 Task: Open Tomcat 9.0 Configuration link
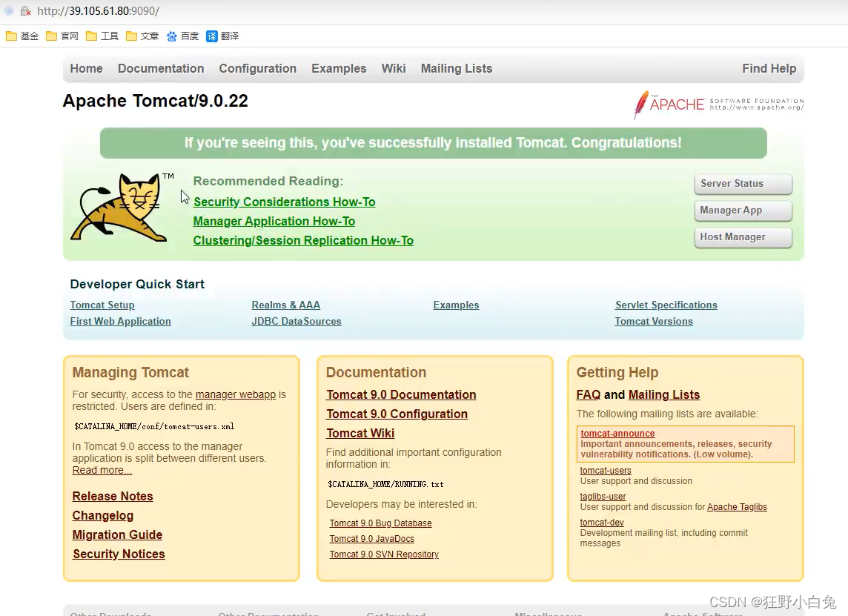tap(397, 414)
